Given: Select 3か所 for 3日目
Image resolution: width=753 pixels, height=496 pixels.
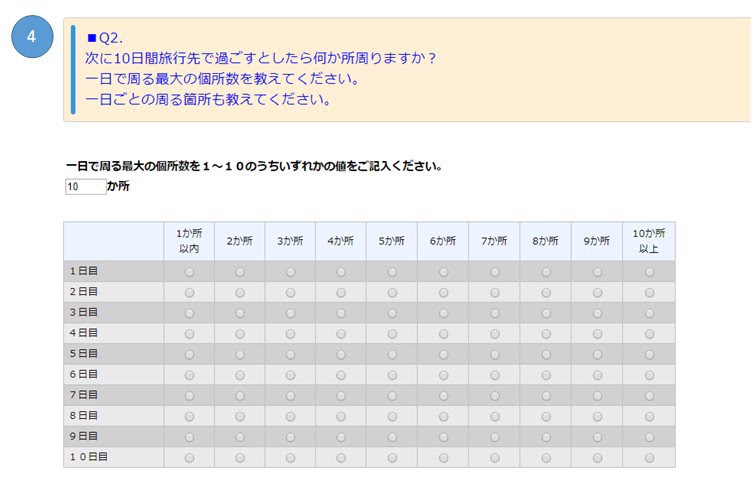Looking at the screenshot, I should [290, 313].
